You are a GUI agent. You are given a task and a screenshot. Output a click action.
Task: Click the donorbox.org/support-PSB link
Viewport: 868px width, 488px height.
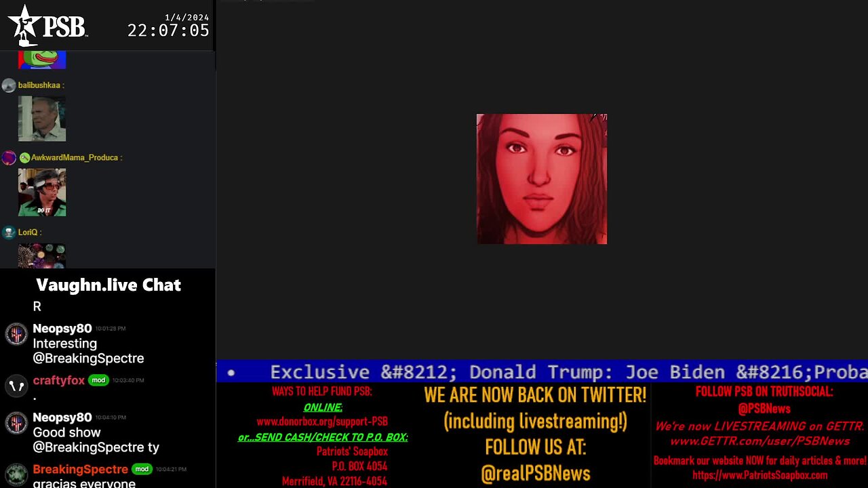click(322, 422)
